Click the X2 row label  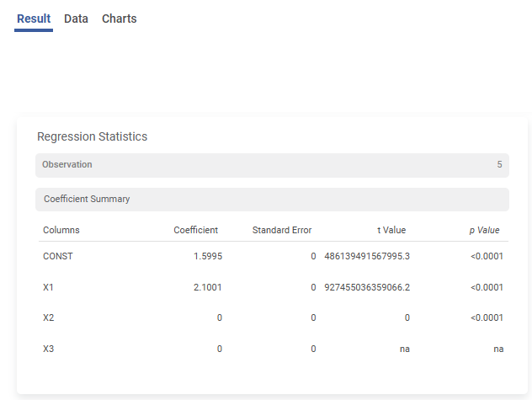tap(49, 317)
